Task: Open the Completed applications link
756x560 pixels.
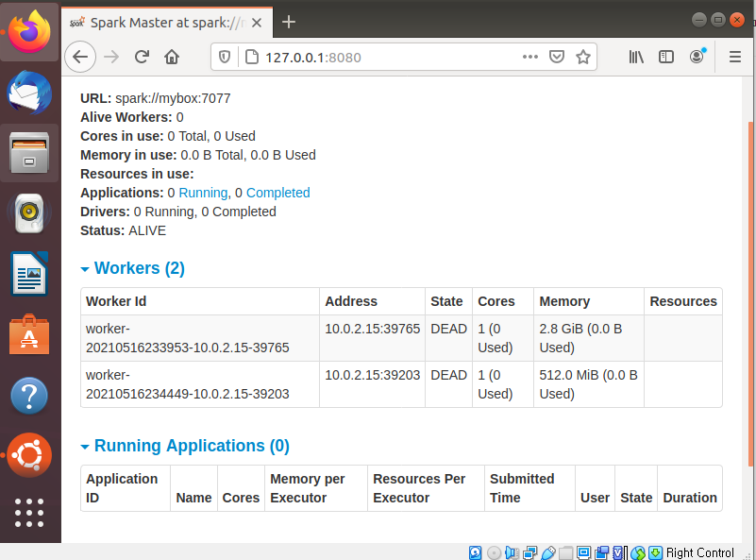Action: tap(277, 193)
